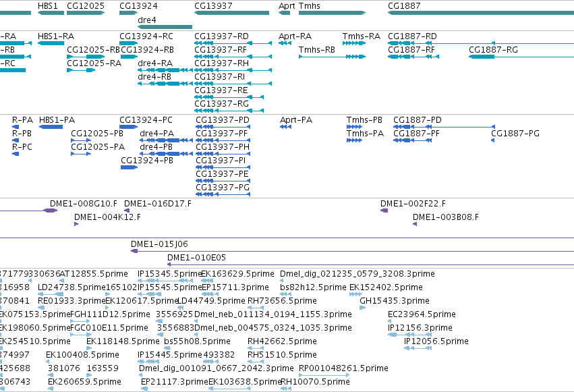
Task: Click transcript label CG13924-RC
Action: [x=146, y=36]
